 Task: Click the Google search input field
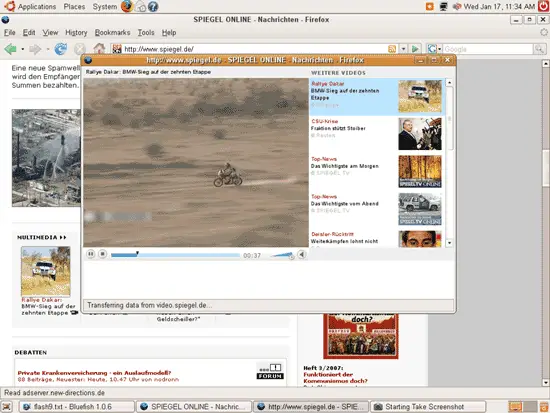488,49
